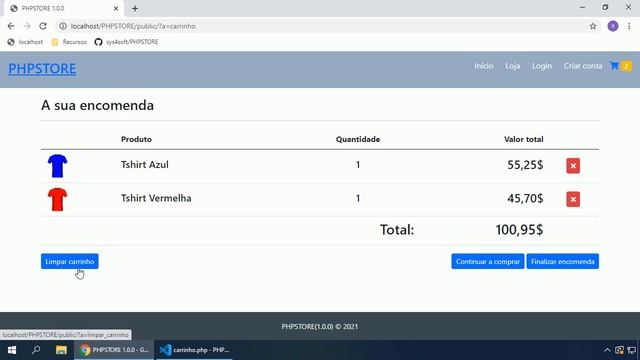Go to Início in the navbar
The height and width of the screenshot is (360, 640).
click(483, 66)
